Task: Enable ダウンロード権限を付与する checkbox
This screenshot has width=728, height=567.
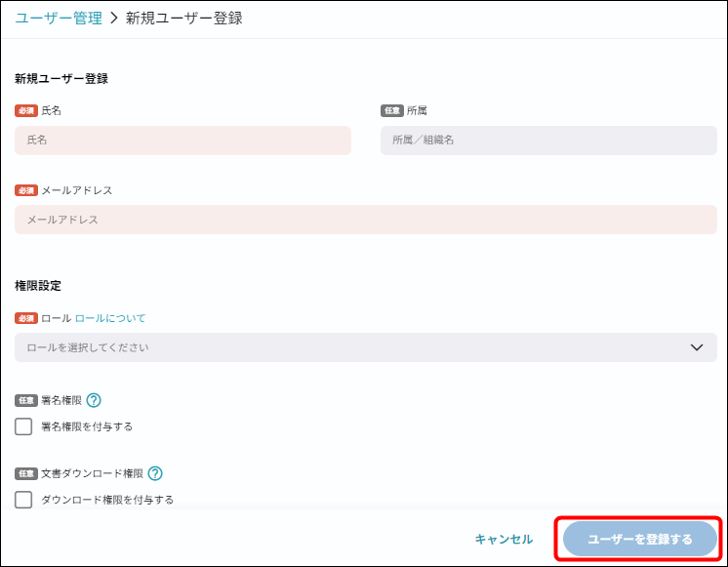Action: click(23, 500)
